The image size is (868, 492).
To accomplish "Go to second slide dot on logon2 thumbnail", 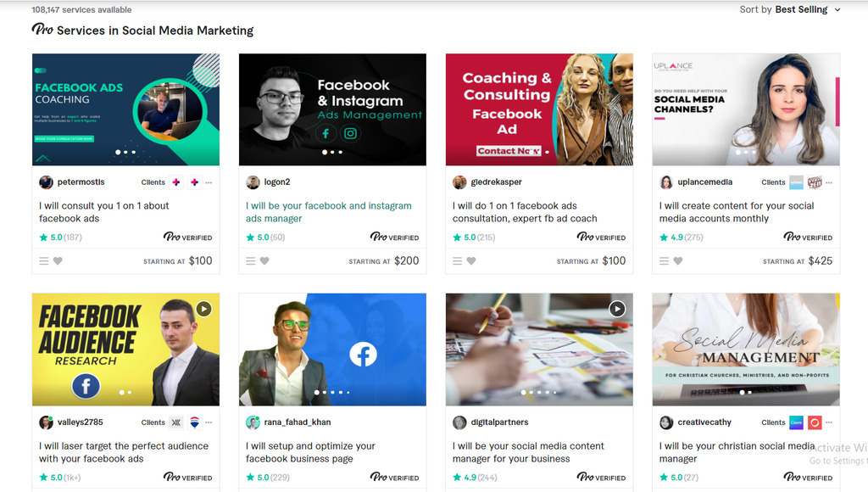I will click(x=332, y=153).
